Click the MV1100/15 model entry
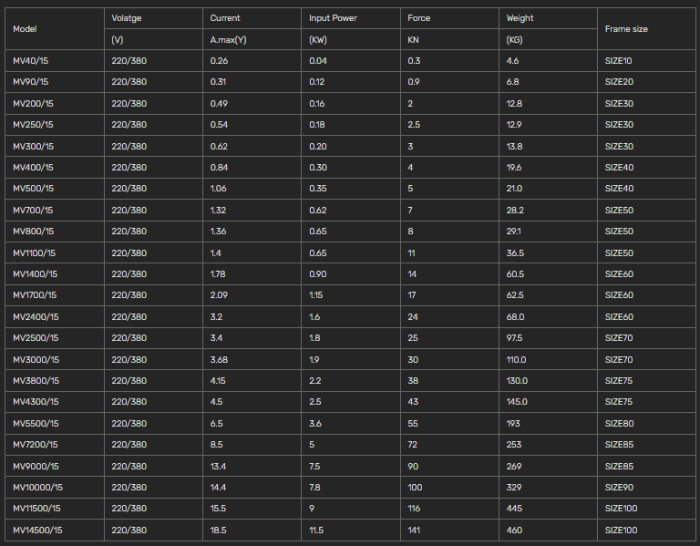This screenshot has width=700, height=546. pyautogui.click(x=34, y=253)
